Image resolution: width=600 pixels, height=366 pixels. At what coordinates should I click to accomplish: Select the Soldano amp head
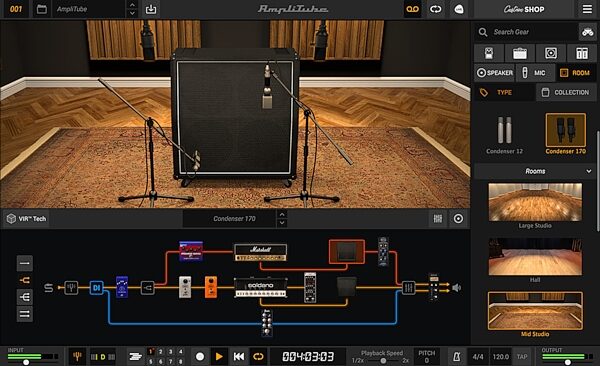click(261, 288)
